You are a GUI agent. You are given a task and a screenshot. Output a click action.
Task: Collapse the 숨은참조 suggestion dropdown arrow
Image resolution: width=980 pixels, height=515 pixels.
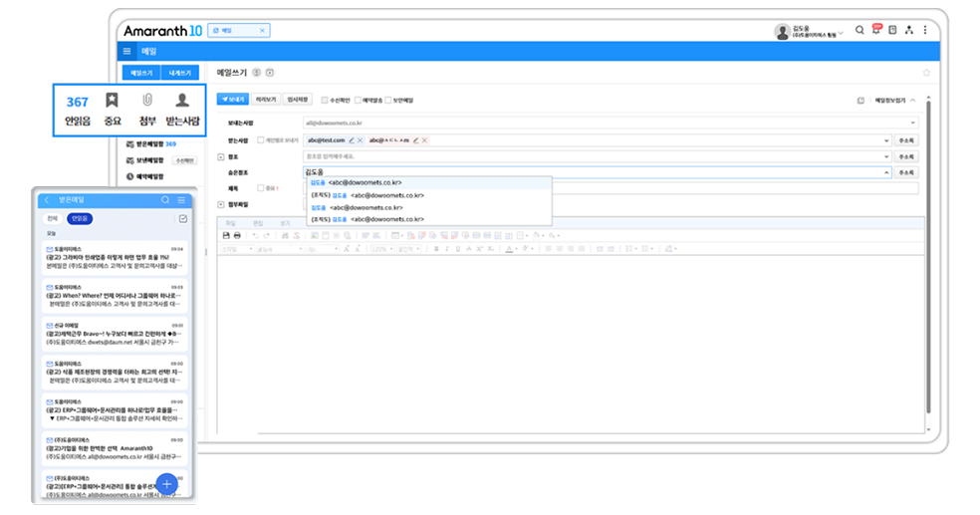coord(886,172)
